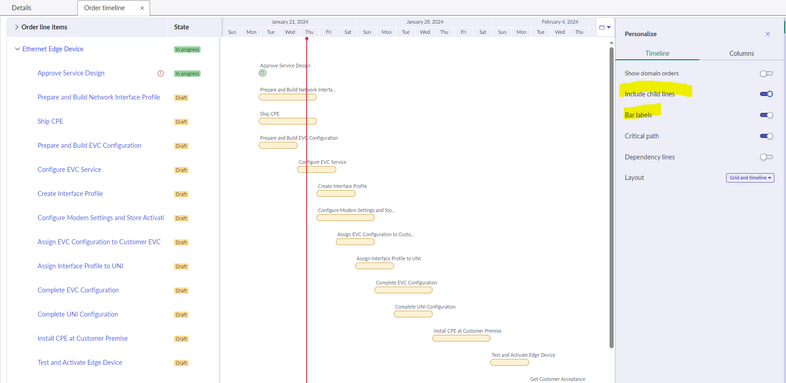
Task: Enable Dependency lines
Action: pos(766,157)
